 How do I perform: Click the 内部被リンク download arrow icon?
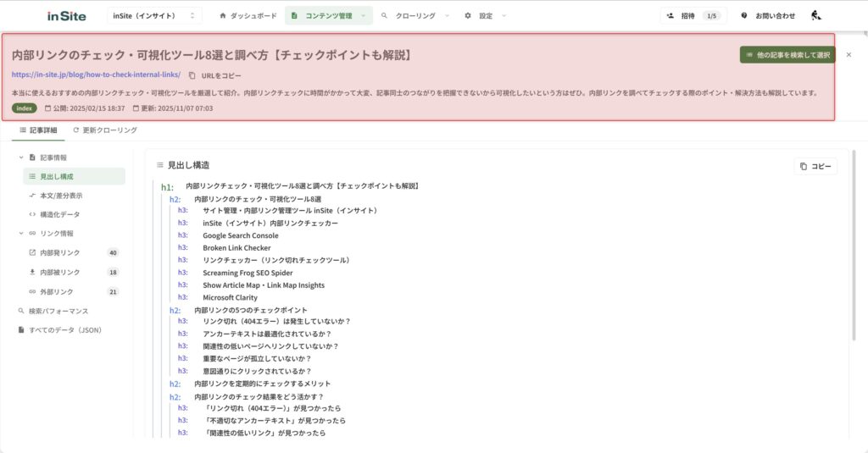pyautogui.click(x=32, y=272)
